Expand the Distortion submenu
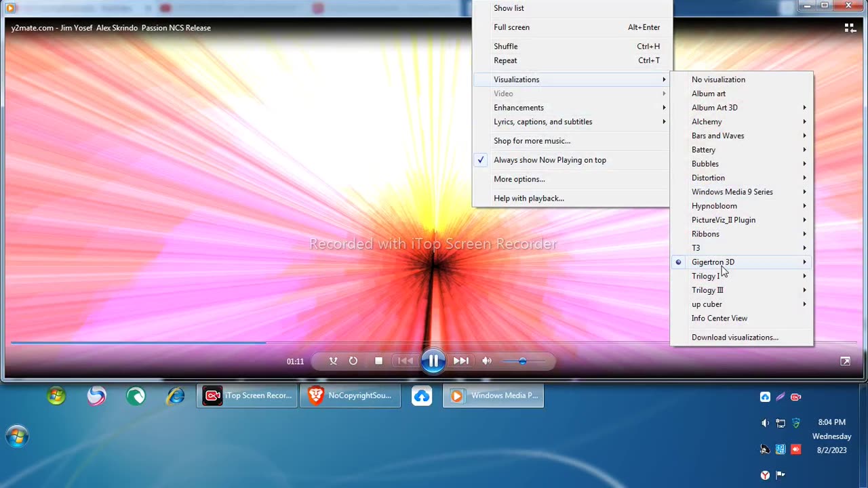 click(742, 178)
